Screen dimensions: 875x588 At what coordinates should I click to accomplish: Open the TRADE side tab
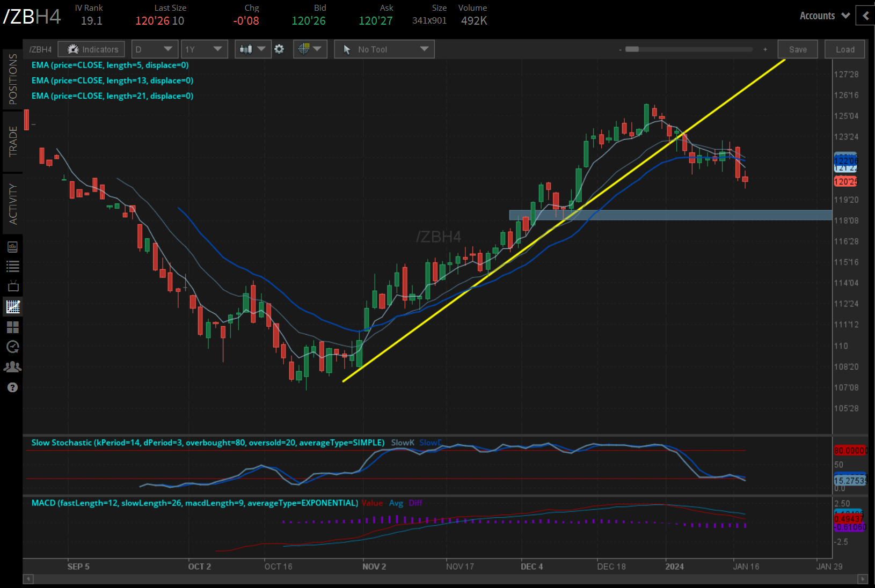(13, 142)
